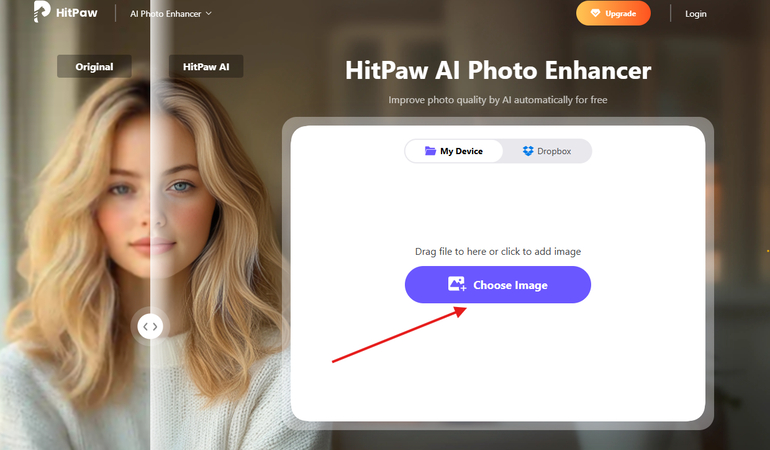770x450 pixels.
Task: Click the Original label on preview
Action: pos(94,66)
